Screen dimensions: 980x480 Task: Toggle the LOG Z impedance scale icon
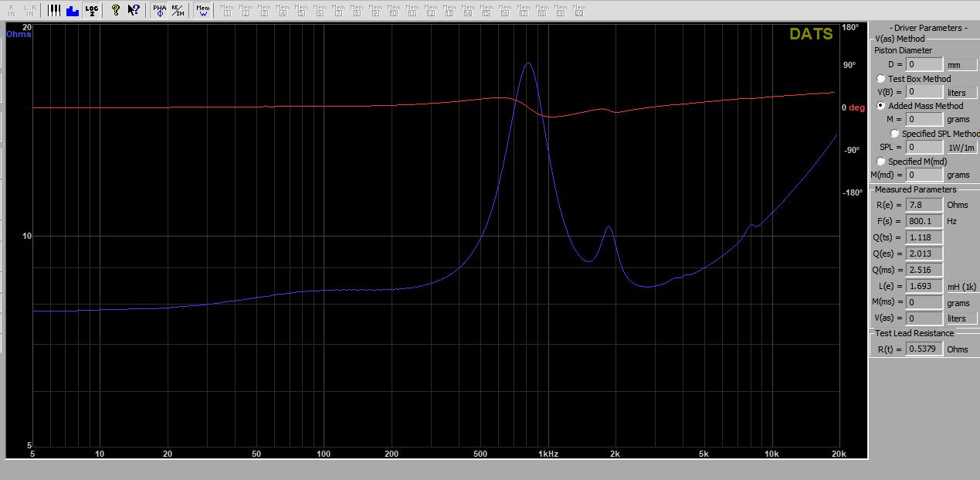click(x=92, y=10)
